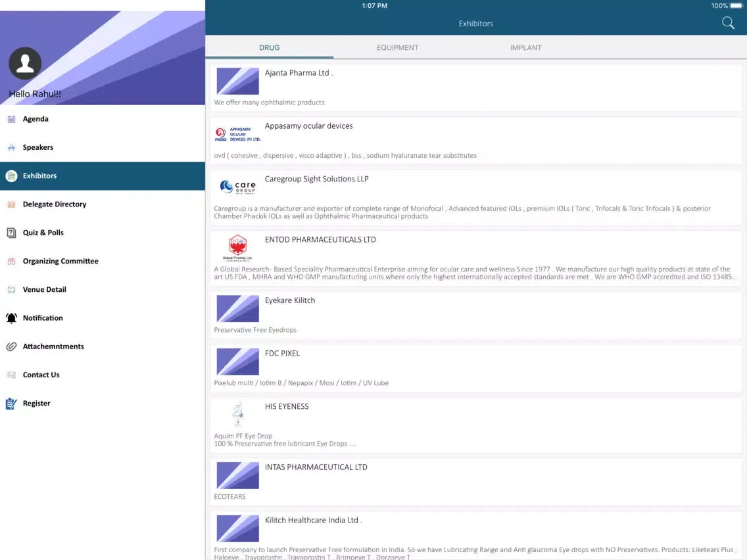The width and height of the screenshot is (747, 560).
Task: Switch to the DRUG tab
Action: (269, 47)
